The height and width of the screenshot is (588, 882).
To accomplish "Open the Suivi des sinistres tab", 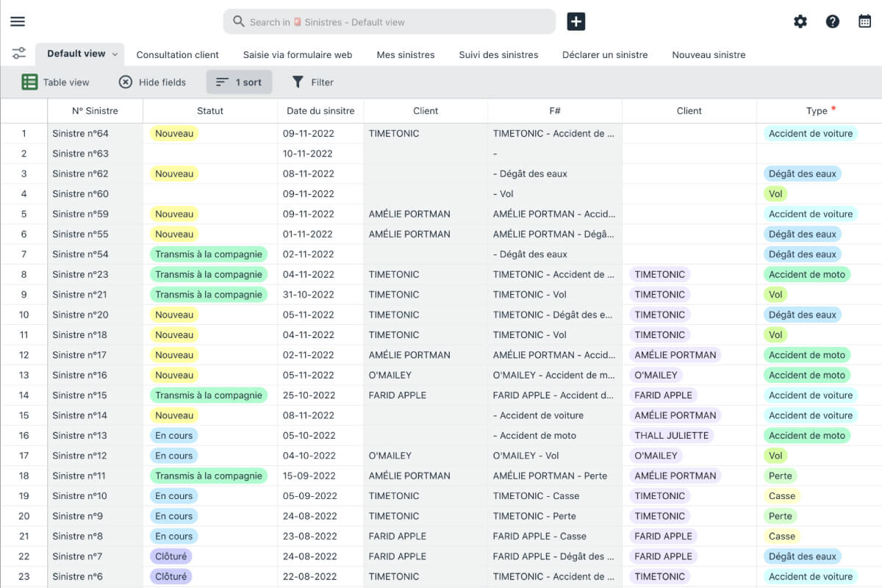I will [498, 54].
